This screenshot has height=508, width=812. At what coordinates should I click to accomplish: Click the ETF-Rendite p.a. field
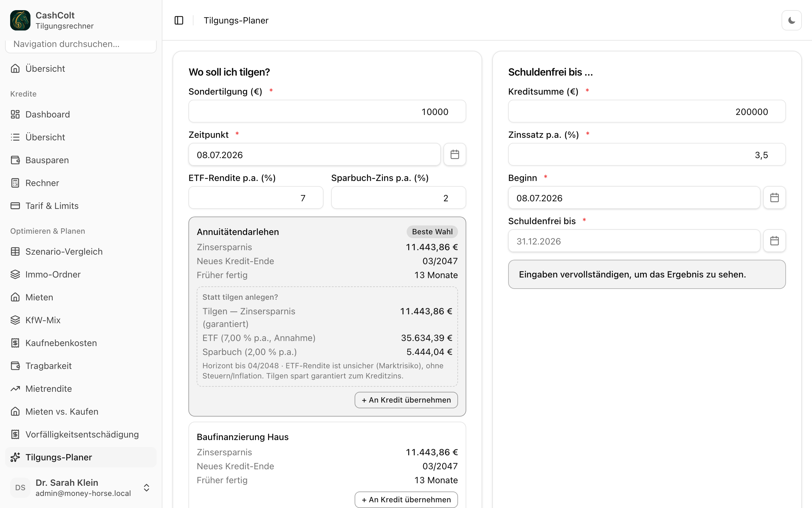tap(256, 197)
